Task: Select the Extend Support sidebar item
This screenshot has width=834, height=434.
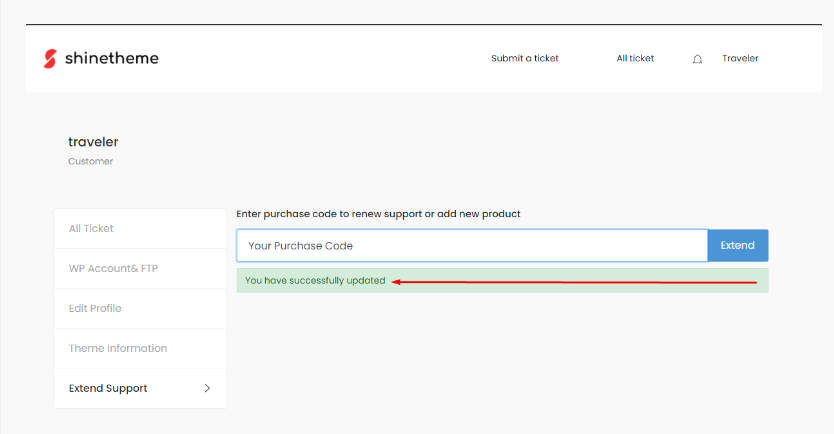Action: click(140, 388)
